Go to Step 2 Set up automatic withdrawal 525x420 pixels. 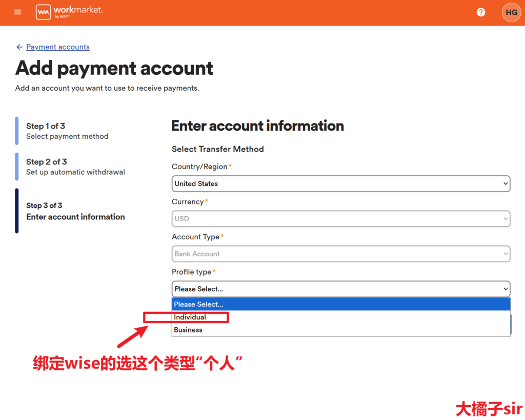click(75, 167)
